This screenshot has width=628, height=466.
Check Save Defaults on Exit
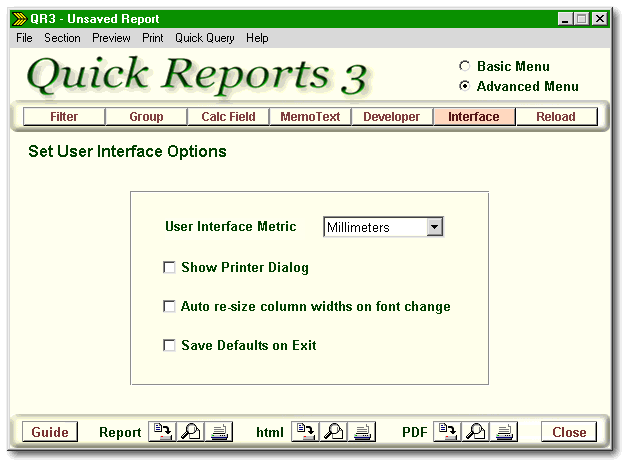pos(169,345)
